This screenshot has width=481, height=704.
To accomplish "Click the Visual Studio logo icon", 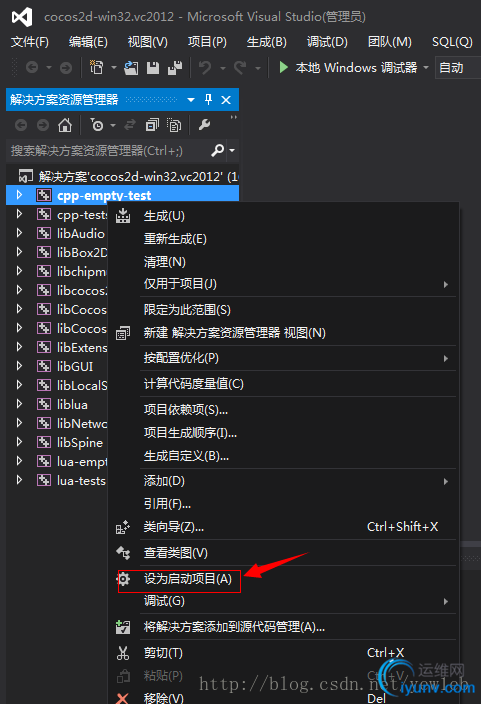I will tap(22, 17).
